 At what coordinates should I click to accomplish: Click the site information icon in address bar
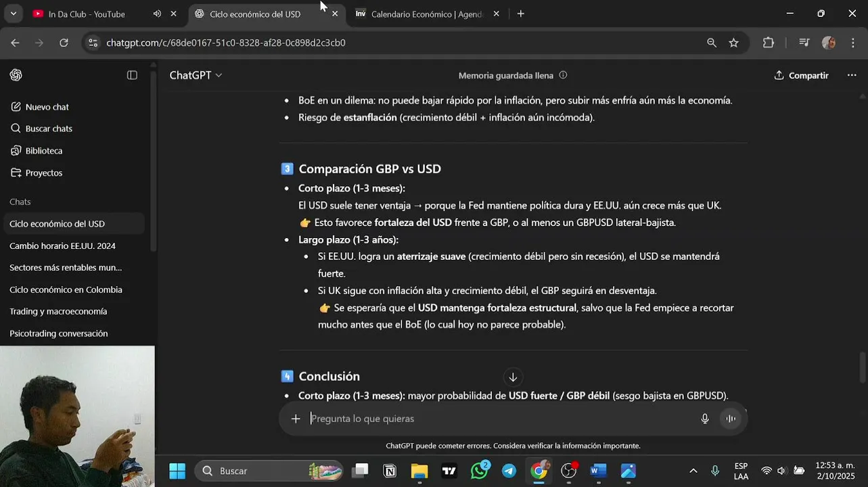93,43
